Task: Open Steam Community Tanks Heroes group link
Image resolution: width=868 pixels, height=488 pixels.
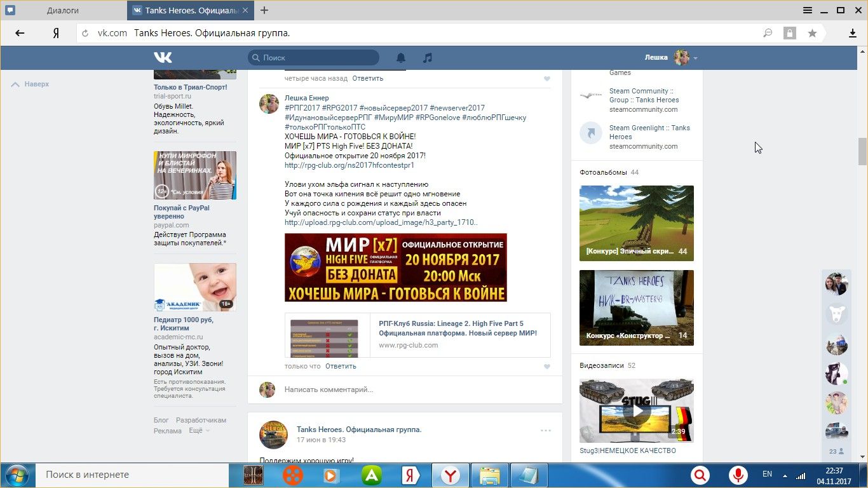Action: pos(644,95)
